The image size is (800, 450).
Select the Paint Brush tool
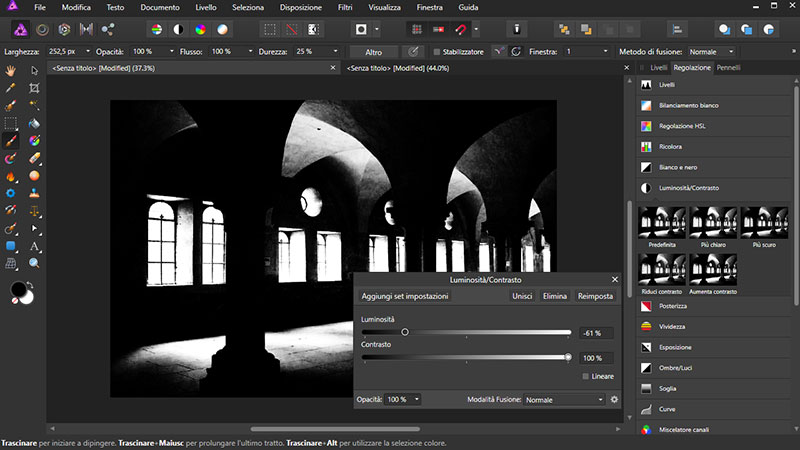coord(11,140)
